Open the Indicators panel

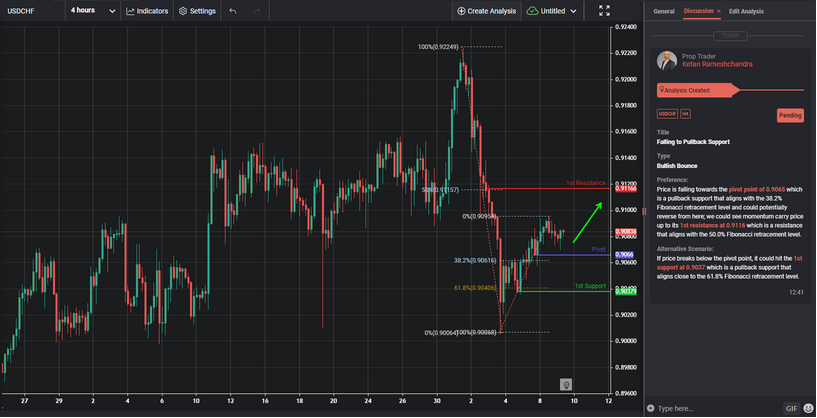[x=147, y=11]
